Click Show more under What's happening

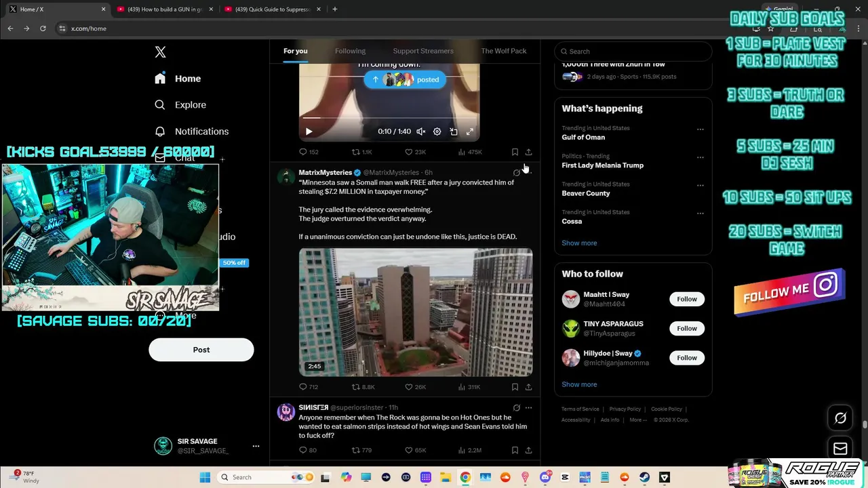click(x=579, y=243)
